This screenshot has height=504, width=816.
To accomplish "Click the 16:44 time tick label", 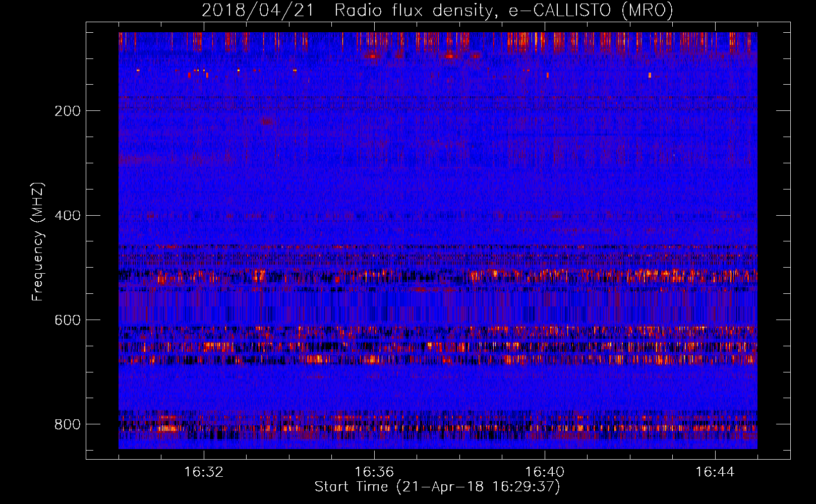I will click(x=715, y=472).
